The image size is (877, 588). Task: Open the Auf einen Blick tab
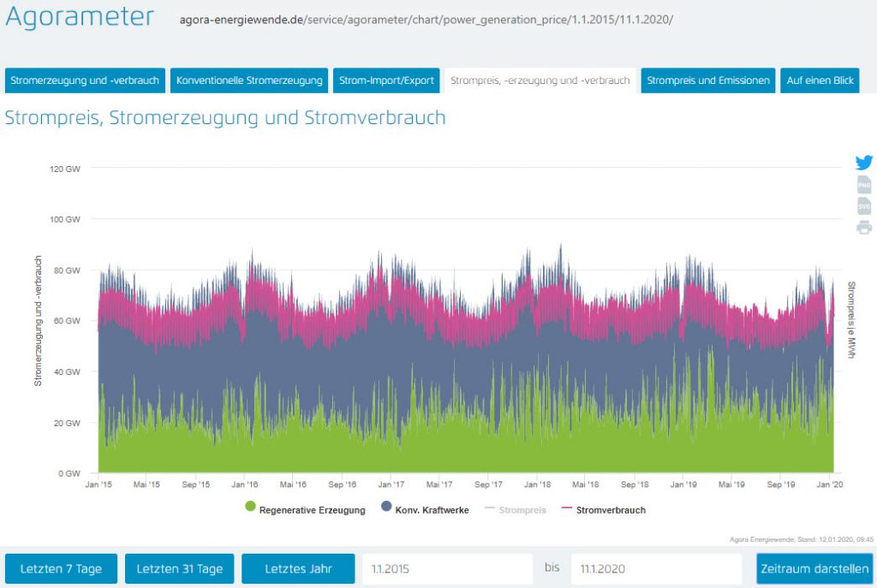coord(820,80)
